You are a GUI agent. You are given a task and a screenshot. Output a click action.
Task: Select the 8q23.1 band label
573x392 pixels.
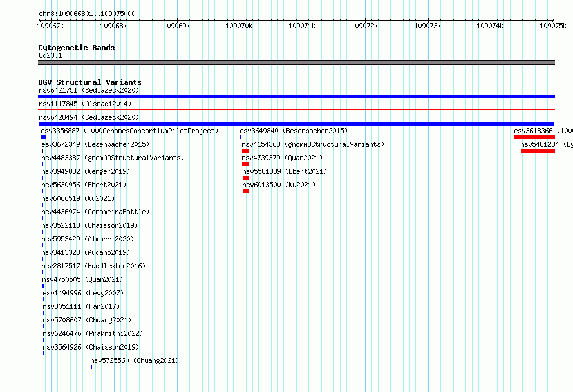50,55
